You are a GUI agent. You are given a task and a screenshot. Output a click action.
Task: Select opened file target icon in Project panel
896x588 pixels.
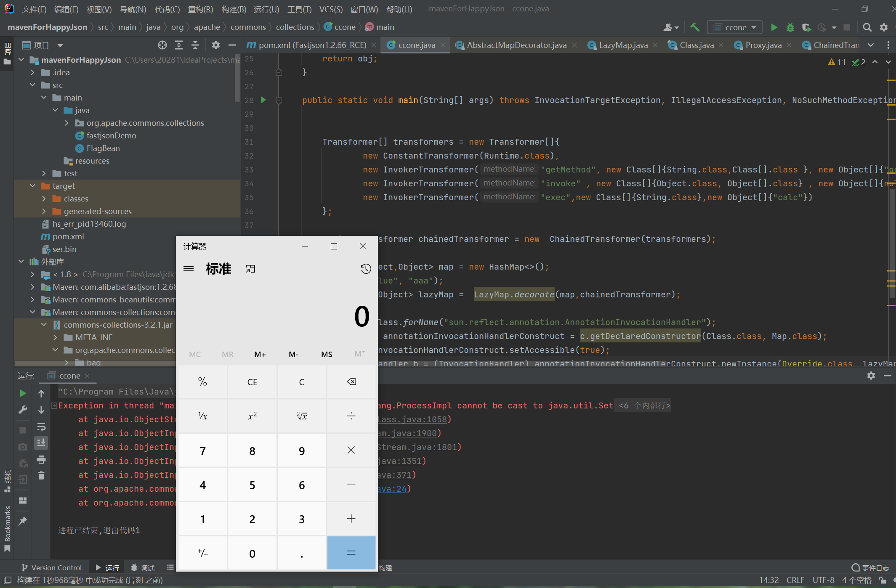pos(162,45)
